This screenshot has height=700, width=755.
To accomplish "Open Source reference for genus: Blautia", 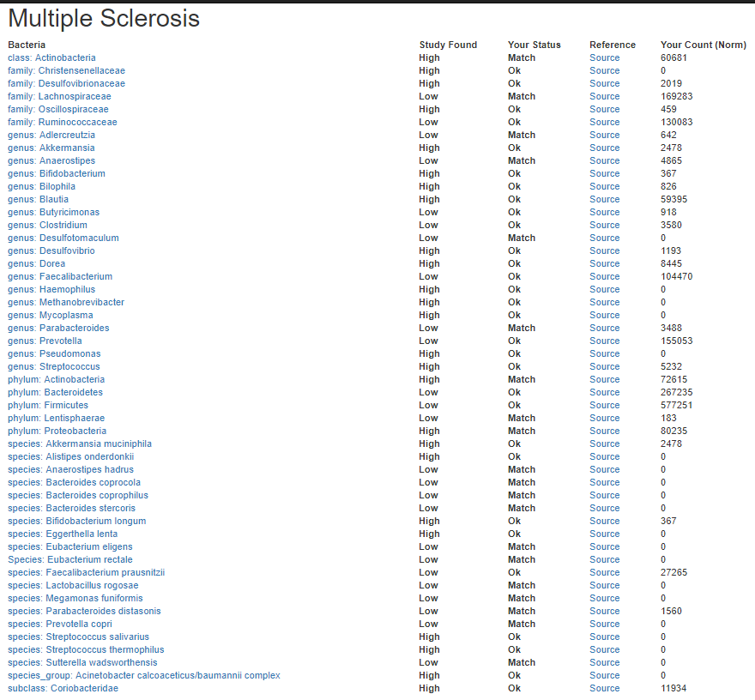I will point(604,199).
